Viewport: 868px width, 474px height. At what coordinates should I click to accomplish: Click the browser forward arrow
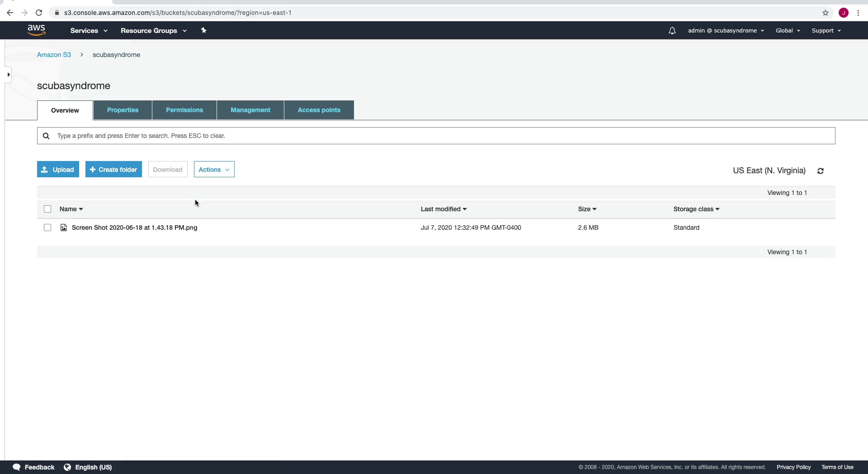24,13
